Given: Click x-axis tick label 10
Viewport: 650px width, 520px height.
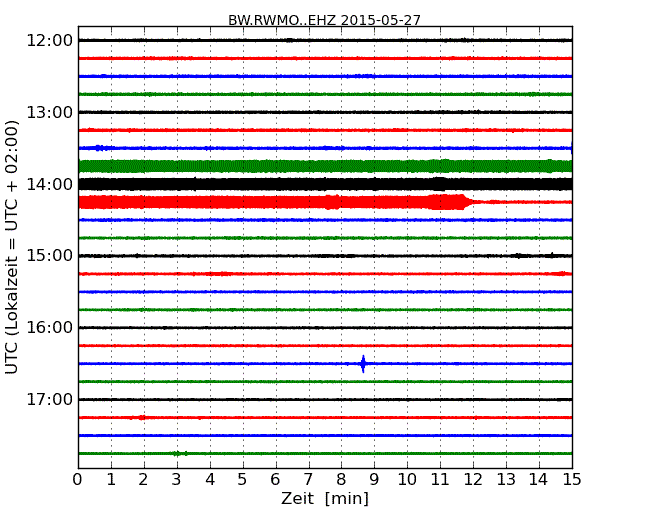Looking at the screenshot, I should coord(407,479).
